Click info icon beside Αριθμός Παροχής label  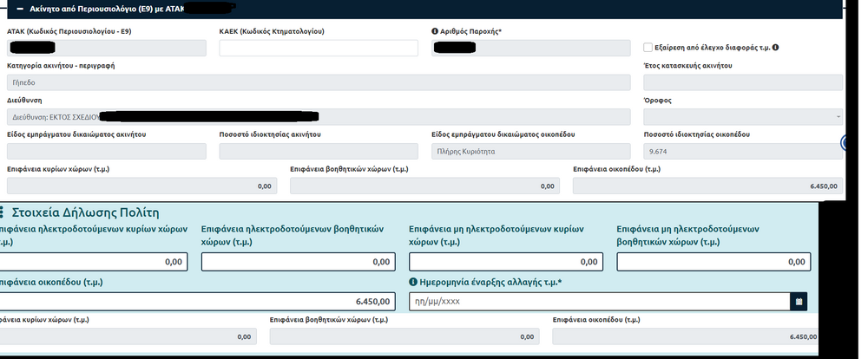(435, 32)
